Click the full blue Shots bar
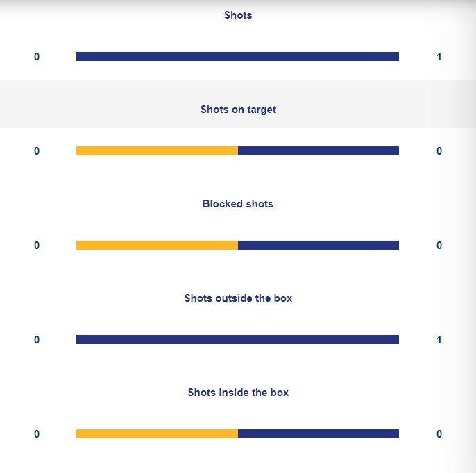 point(237,57)
